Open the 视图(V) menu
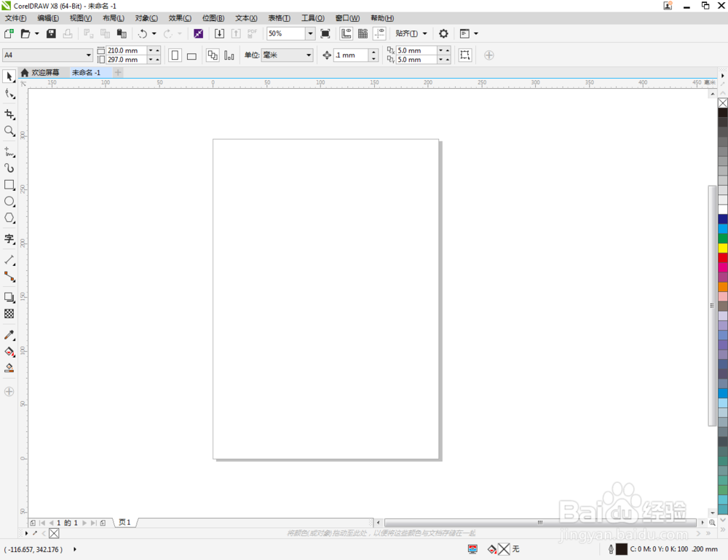The image size is (728, 560). pos(80,18)
